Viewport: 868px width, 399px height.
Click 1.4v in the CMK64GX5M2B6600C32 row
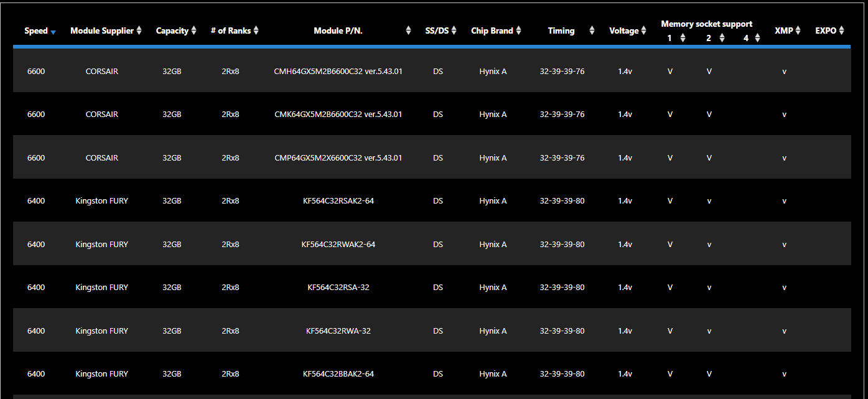click(x=625, y=115)
